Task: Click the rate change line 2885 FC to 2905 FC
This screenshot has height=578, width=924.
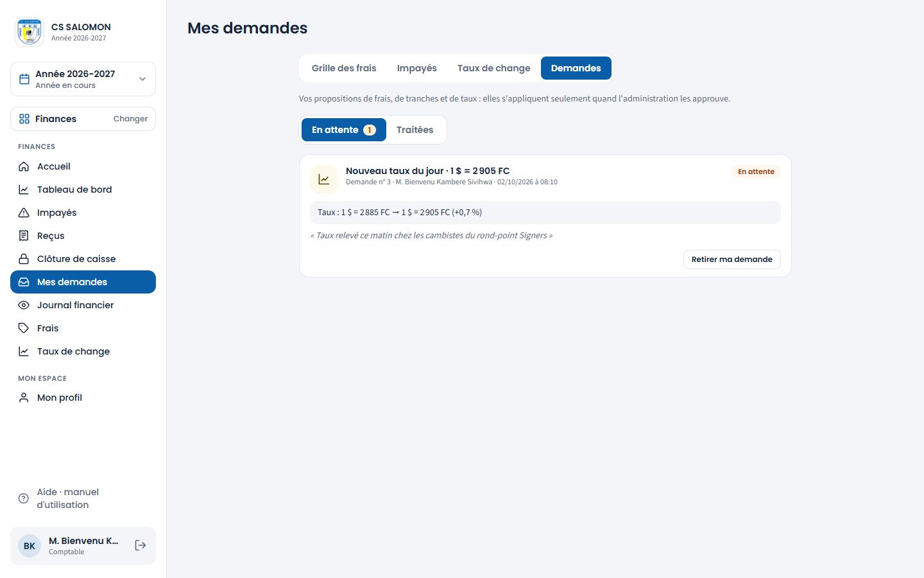Action: click(x=545, y=213)
